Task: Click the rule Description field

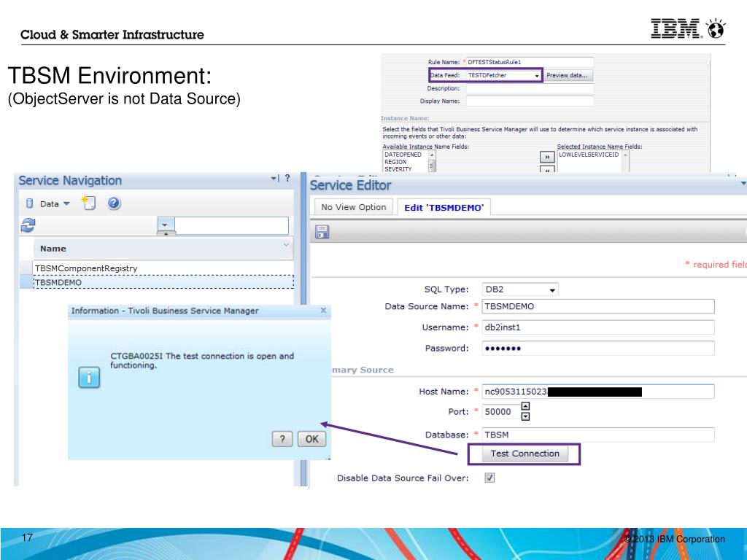Action: [530, 88]
